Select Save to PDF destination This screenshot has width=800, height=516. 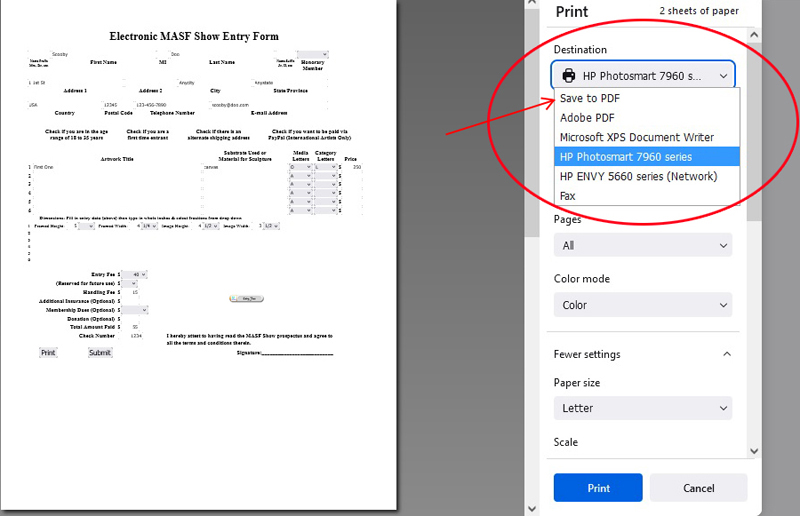click(592, 98)
